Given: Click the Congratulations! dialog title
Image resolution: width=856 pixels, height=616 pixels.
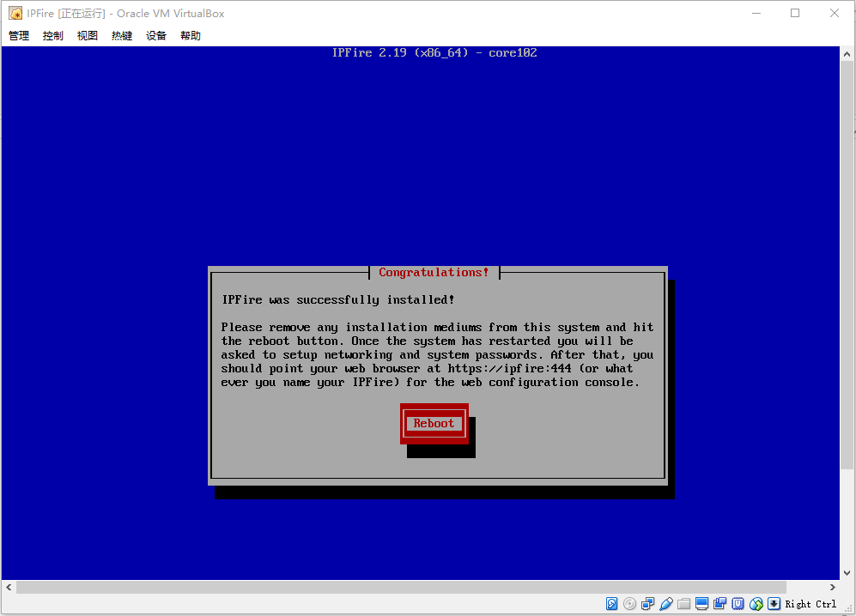Looking at the screenshot, I should click(434, 272).
